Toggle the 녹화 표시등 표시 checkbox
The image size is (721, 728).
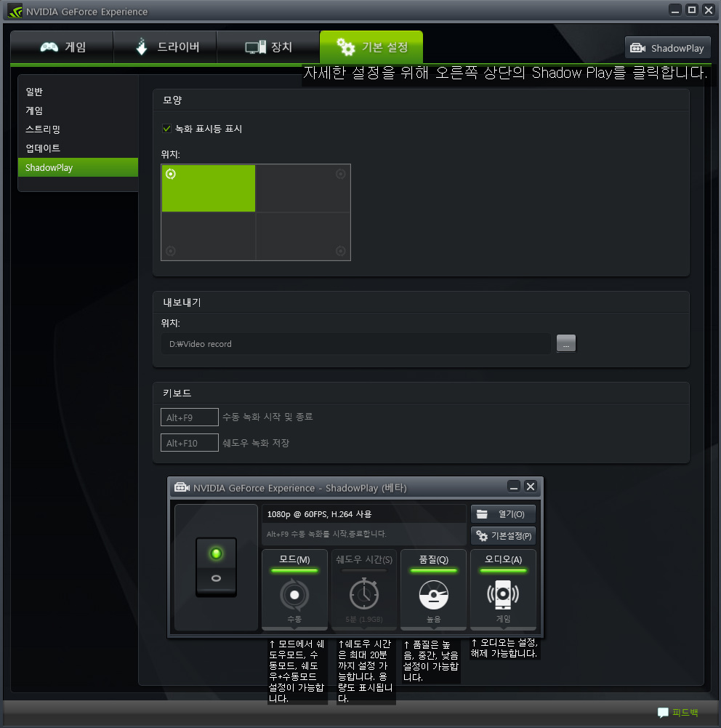coord(166,129)
